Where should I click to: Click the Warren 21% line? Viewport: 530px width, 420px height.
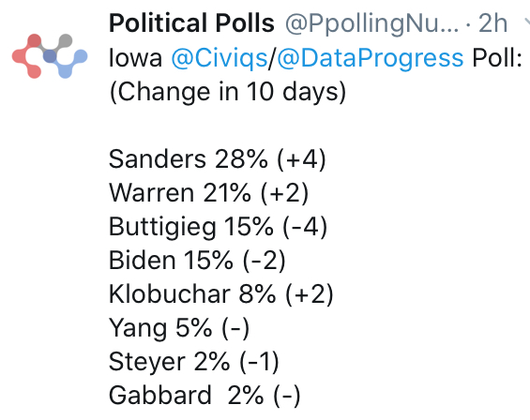[208, 193]
